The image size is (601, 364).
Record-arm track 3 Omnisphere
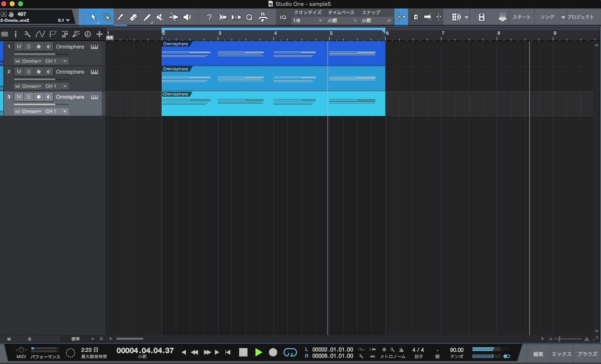point(39,97)
